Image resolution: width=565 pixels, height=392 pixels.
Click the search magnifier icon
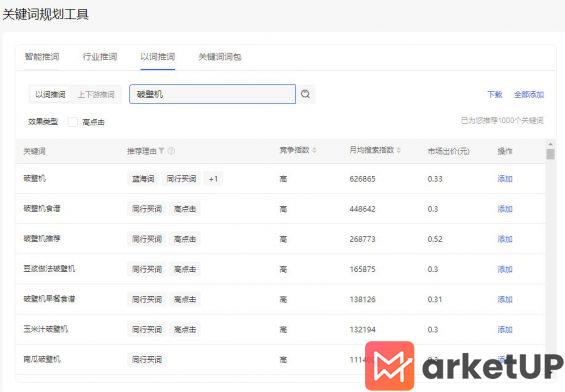pos(305,94)
